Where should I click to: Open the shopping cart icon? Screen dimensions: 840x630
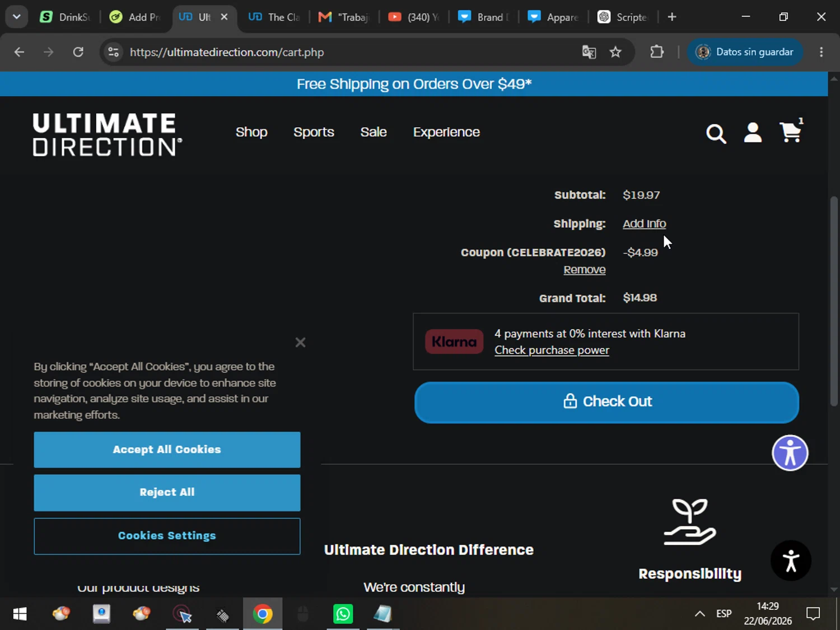point(791,132)
